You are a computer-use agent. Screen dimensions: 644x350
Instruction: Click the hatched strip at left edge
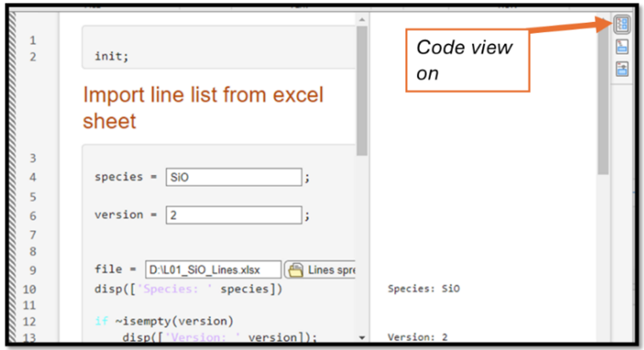pos(12,177)
